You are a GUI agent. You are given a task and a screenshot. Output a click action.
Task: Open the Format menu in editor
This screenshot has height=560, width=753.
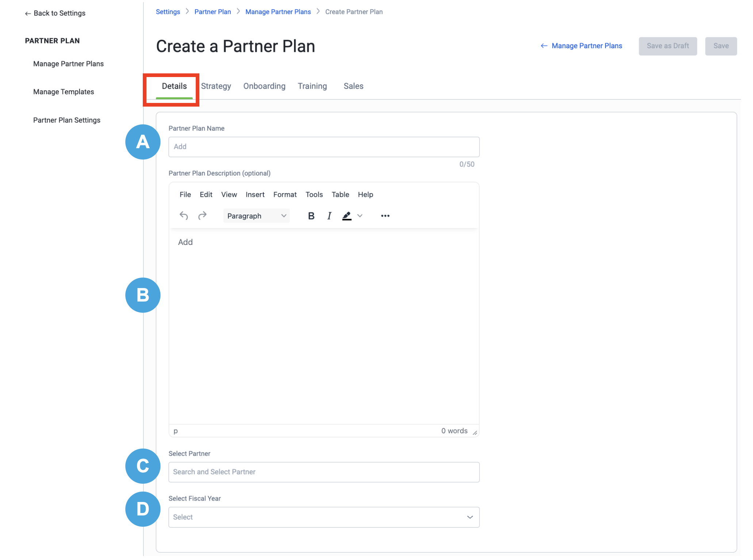tap(285, 195)
